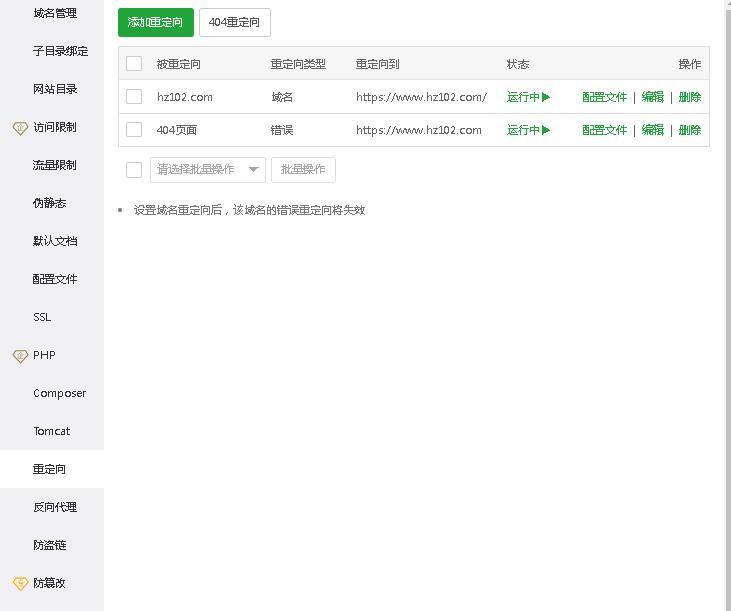Open the Composer sidebar tab

52,393
